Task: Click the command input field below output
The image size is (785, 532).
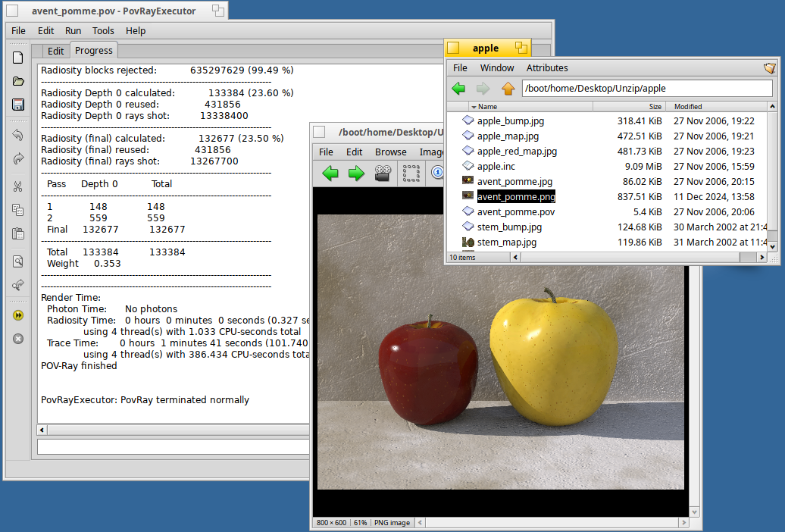Action: click(x=174, y=446)
